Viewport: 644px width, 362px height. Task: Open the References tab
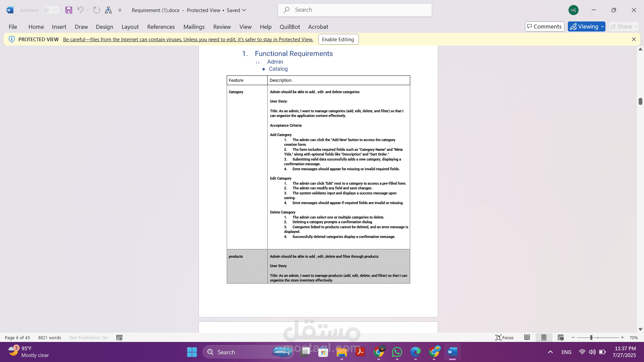(161, 27)
